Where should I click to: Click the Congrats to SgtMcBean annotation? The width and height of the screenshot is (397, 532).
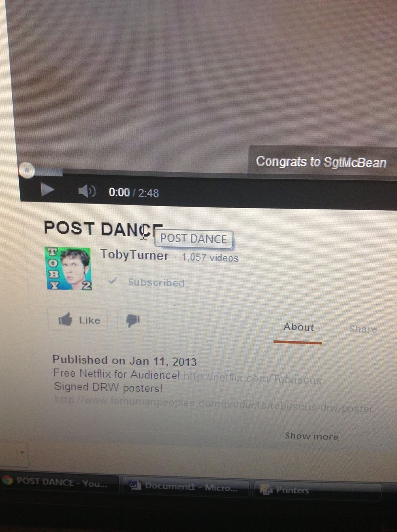321,162
